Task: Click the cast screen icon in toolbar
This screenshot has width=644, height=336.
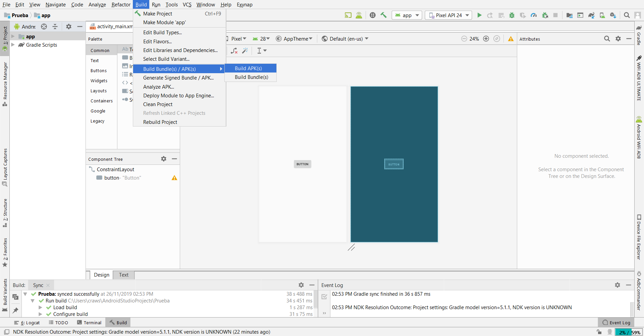Action: 348,15
